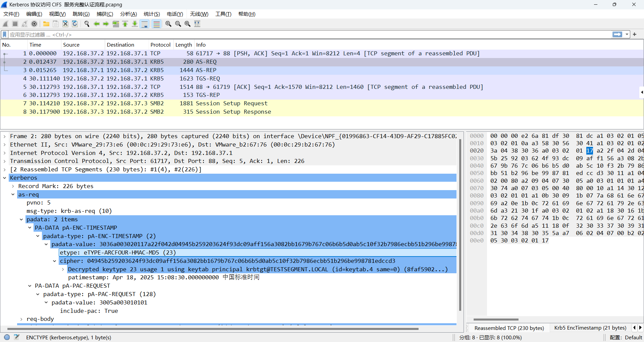
Task: Select packet 3 AS-REP row
Action: tap(322, 70)
